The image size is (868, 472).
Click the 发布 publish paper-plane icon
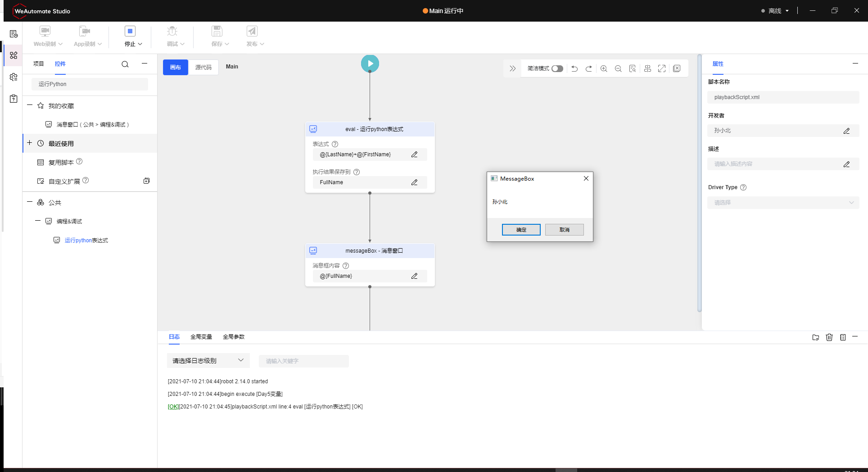(252, 31)
